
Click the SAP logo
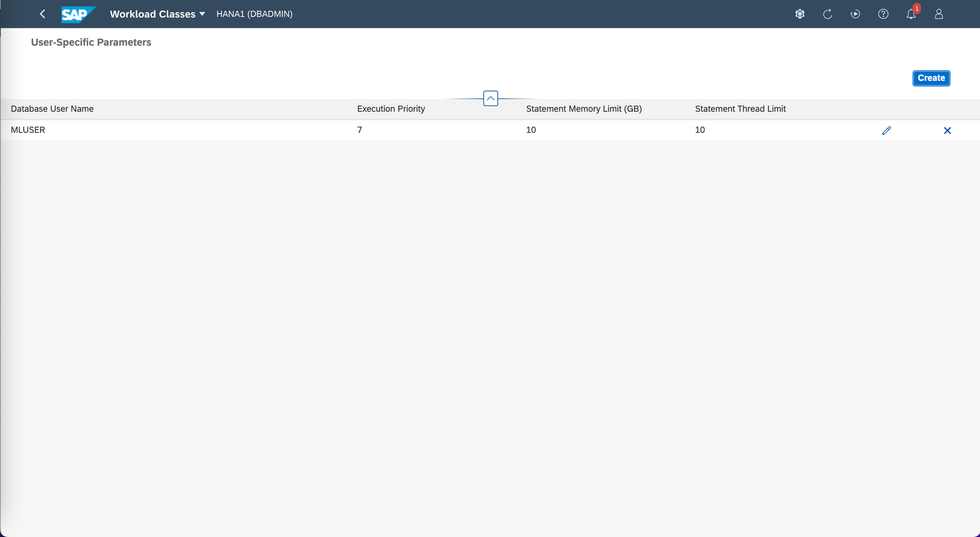click(x=78, y=14)
